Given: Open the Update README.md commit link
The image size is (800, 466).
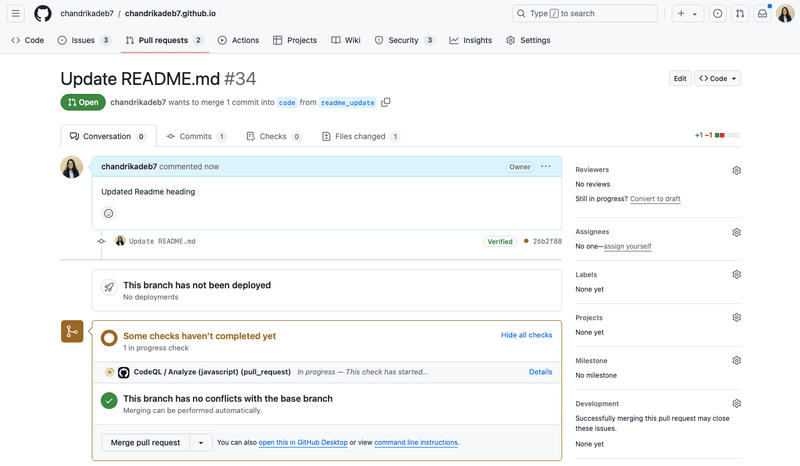Looking at the screenshot, I should (162, 241).
